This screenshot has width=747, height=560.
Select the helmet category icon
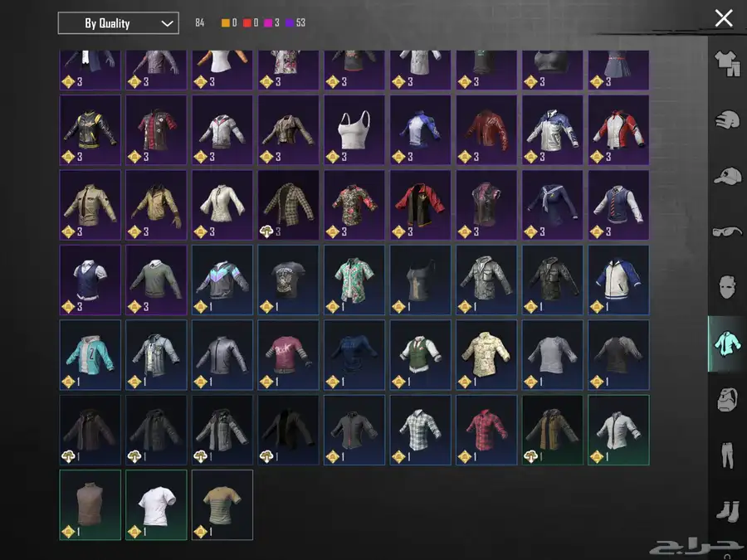727,119
